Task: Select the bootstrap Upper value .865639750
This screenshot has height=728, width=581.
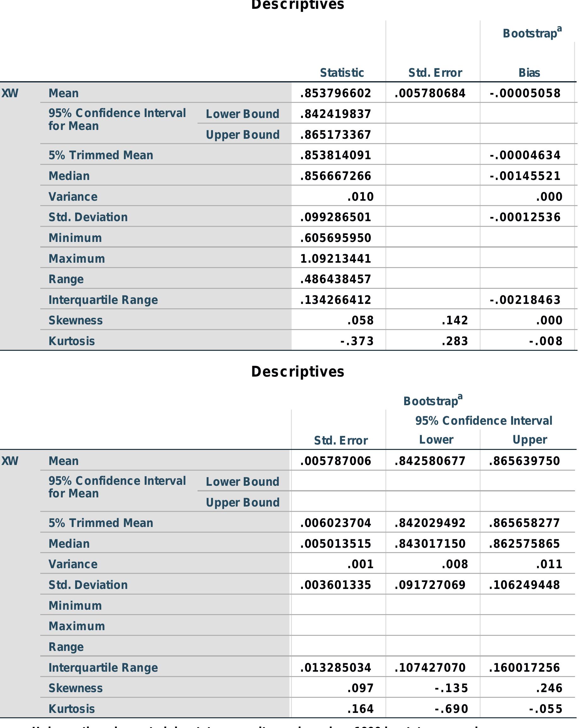Action: 524,461
